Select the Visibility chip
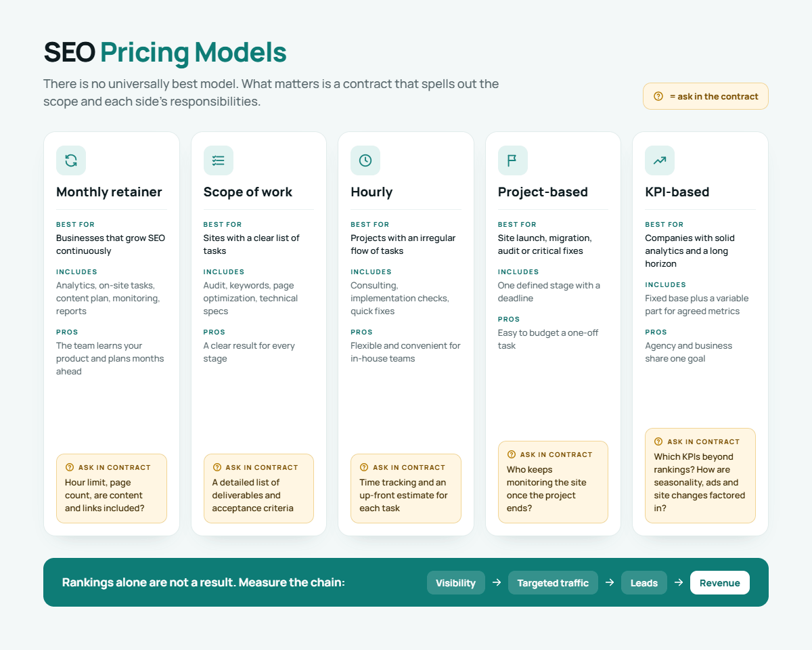 pyautogui.click(x=456, y=582)
